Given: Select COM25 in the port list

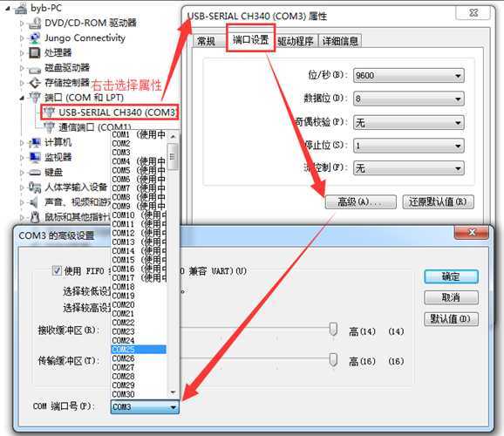Looking at the screenshot, I should click(139, 350).
